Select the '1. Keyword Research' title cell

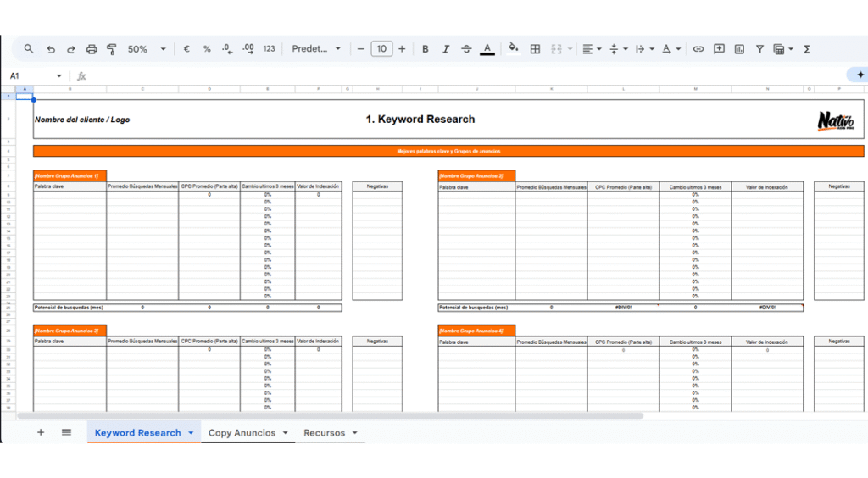[x=420, y=119]
